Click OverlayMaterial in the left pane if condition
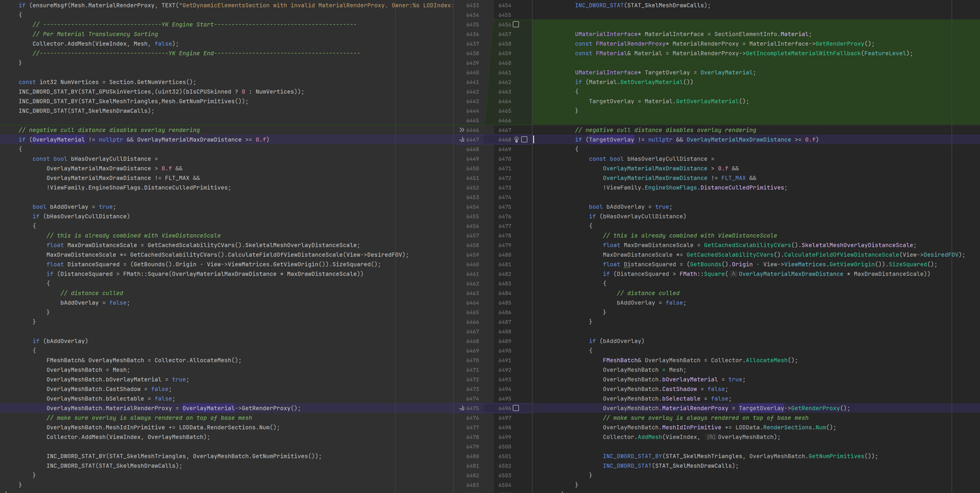 pos(58,140)
